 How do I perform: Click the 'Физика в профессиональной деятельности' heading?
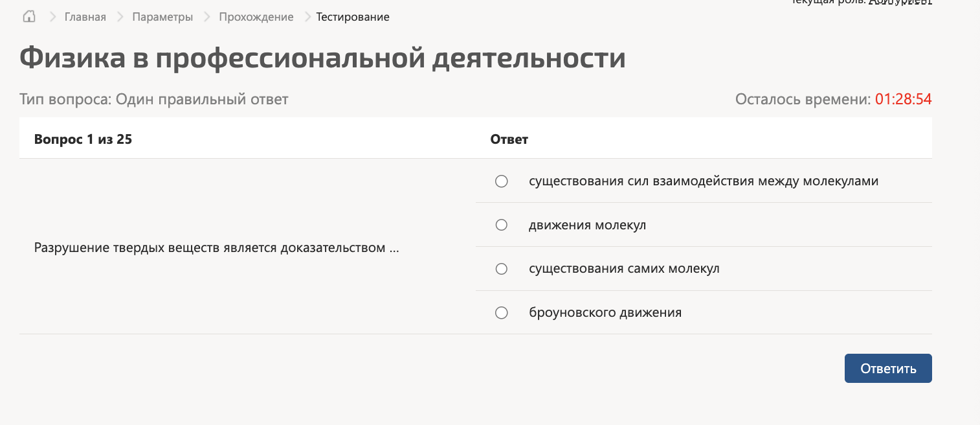(x=322, y=58)
